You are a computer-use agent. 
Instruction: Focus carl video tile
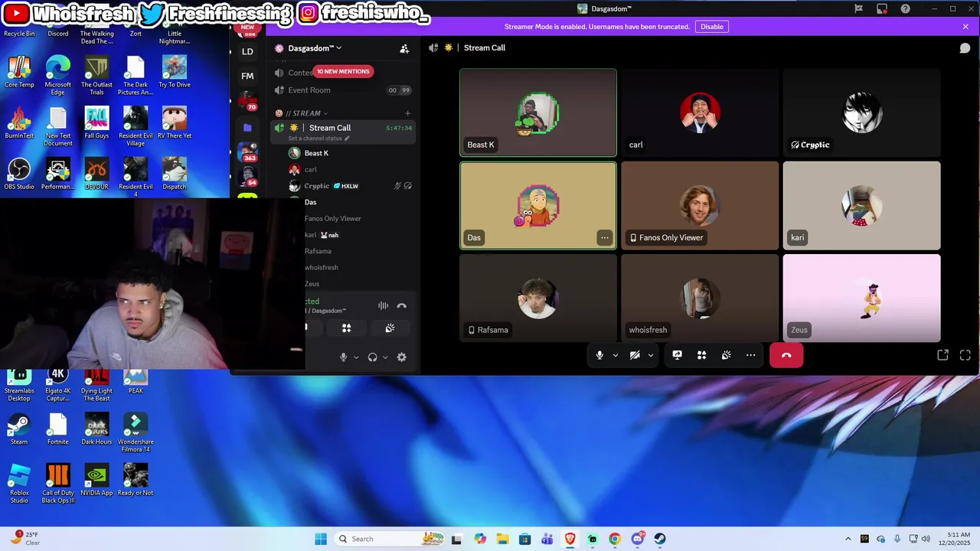click(700, 112)
